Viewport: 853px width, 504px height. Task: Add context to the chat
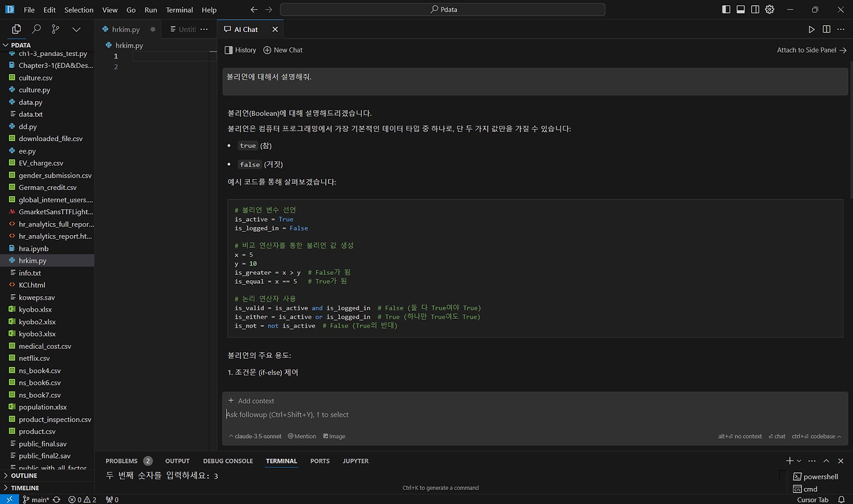[x=251, y=401]
